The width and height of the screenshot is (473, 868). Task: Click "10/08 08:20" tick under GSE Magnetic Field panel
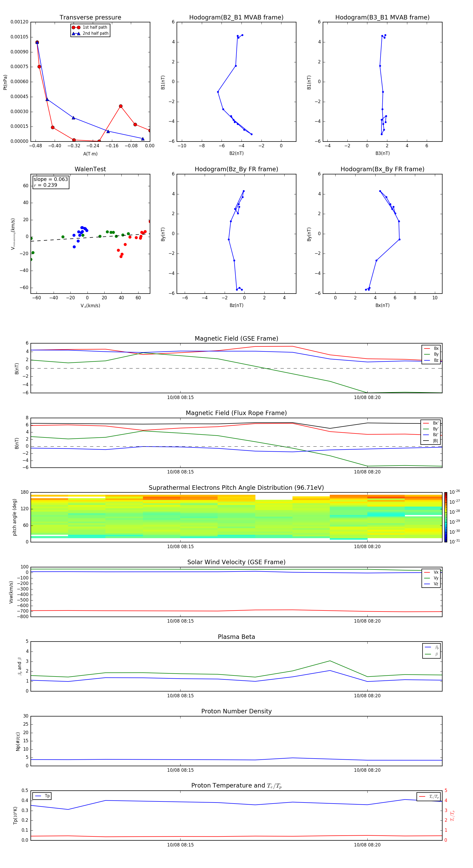click(x=367, y=398)
